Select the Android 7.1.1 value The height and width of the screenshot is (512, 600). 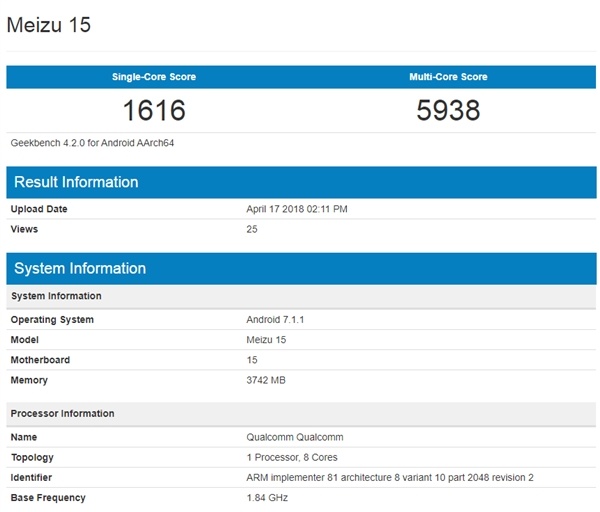point(275,320)
